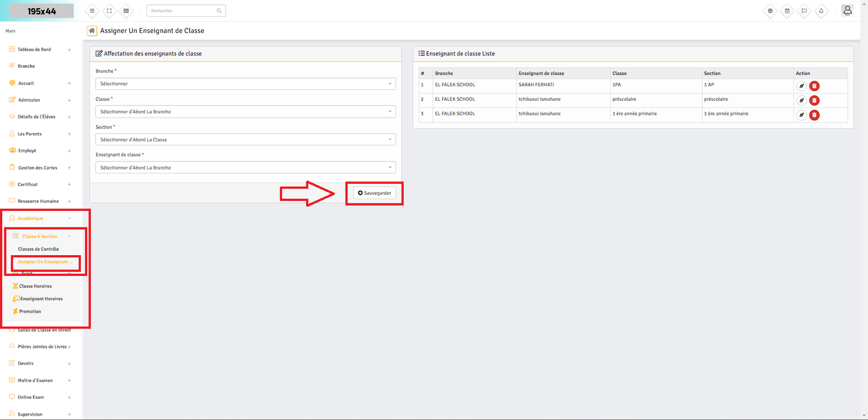The image size is (868, 420).
Task: Delete the SARAH FERHATI teacher row
Action: (x=814, y=86)
